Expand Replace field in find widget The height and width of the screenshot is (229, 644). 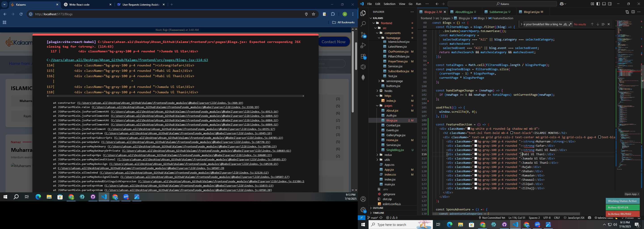[x=521, y=24]
